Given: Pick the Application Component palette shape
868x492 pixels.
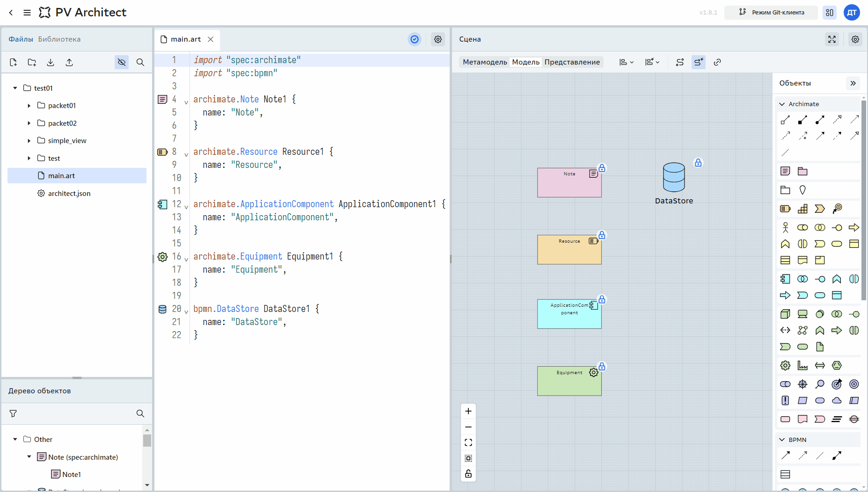Looking at the screenshot, I should [x=785, y=279].
